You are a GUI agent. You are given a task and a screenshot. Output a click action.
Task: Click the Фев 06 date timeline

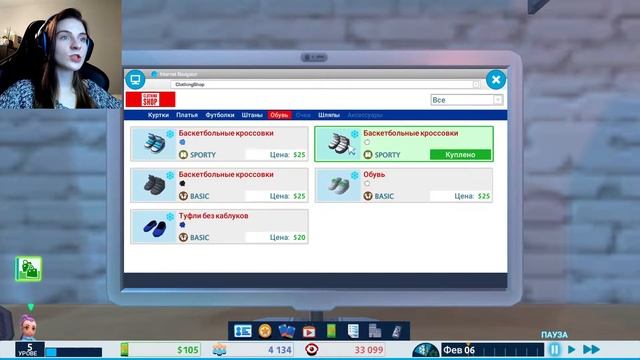[492, 350]
